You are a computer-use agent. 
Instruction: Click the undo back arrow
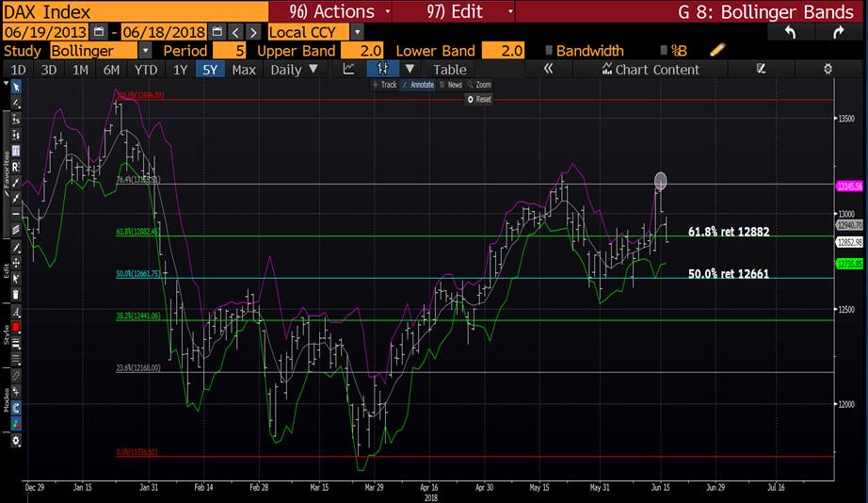click(791, 32)
